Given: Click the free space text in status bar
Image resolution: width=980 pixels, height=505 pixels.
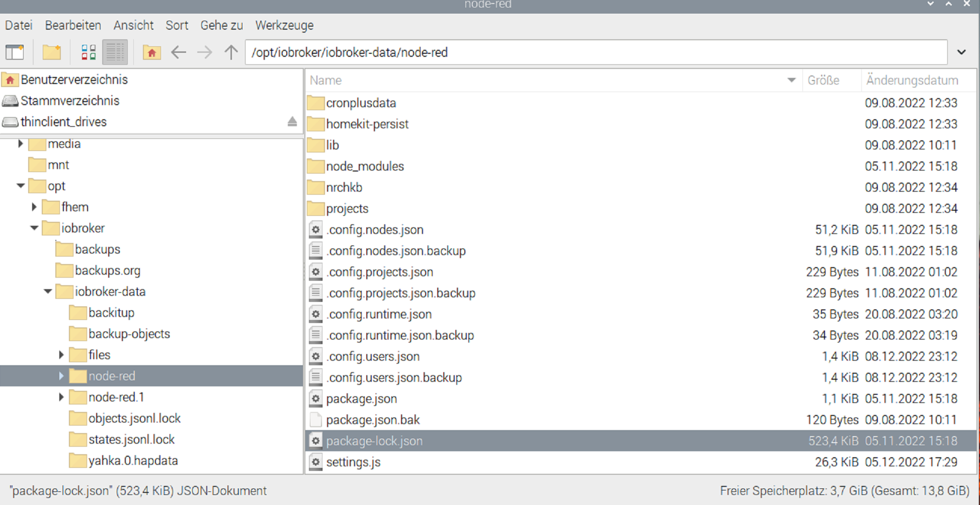Looking at the screenshot, I should click(x=845, y=491).
